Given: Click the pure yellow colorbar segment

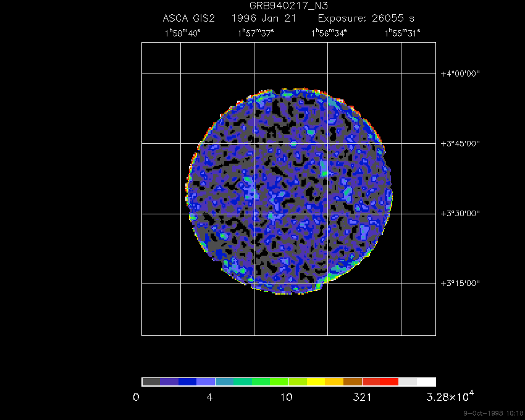Looking at the screenshot, I should coord(316,382).
